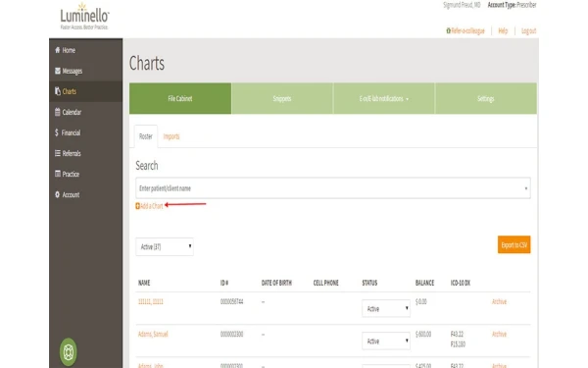The height and width of the screenshot is (368, 588).
Task: Open the status dropdown in the first row
Action: click(386, 309)
